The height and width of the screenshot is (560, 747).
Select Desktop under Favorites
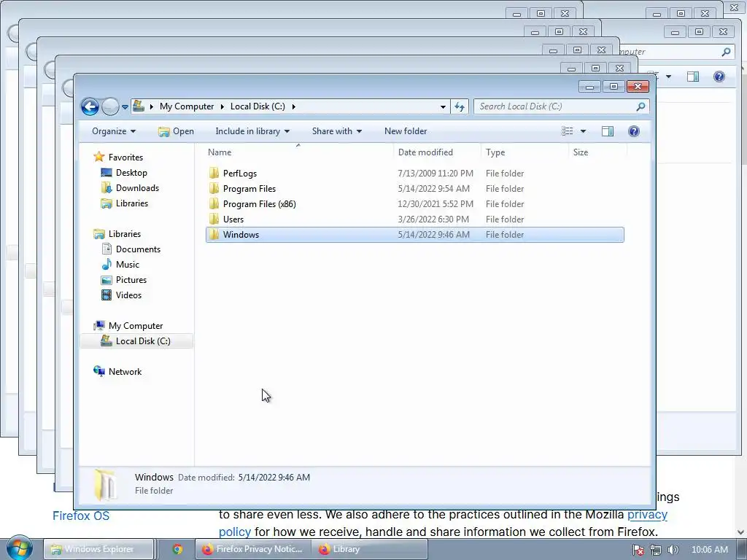tap(131, 172)
